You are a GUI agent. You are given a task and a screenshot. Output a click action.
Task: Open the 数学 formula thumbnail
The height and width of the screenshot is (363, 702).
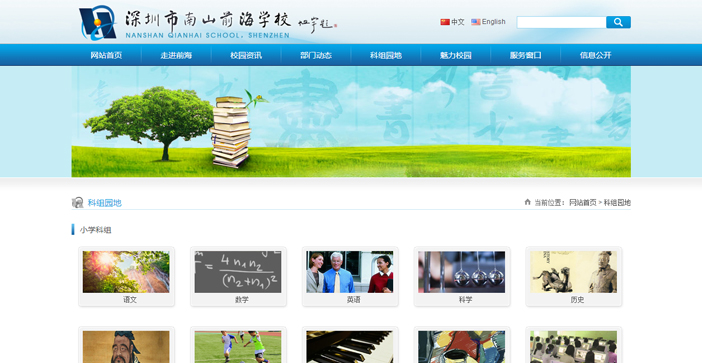238,272
